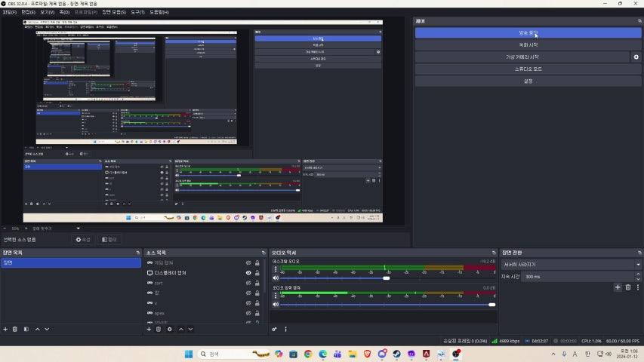Click the trash icon in scene list panel
The height and width of the screenshot is (362, 644).
pos(15,329)
